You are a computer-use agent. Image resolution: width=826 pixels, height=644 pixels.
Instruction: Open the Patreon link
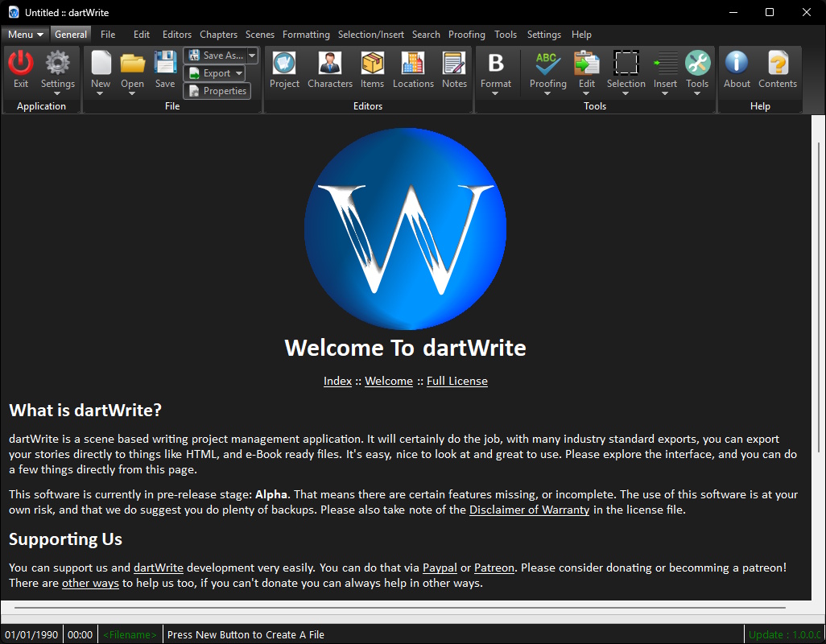click(494, 568)
